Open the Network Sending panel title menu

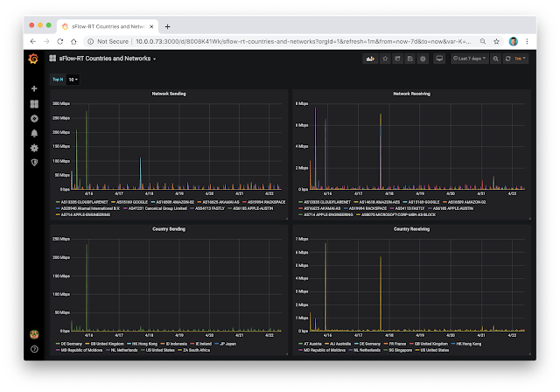click(x=169, y=94)
